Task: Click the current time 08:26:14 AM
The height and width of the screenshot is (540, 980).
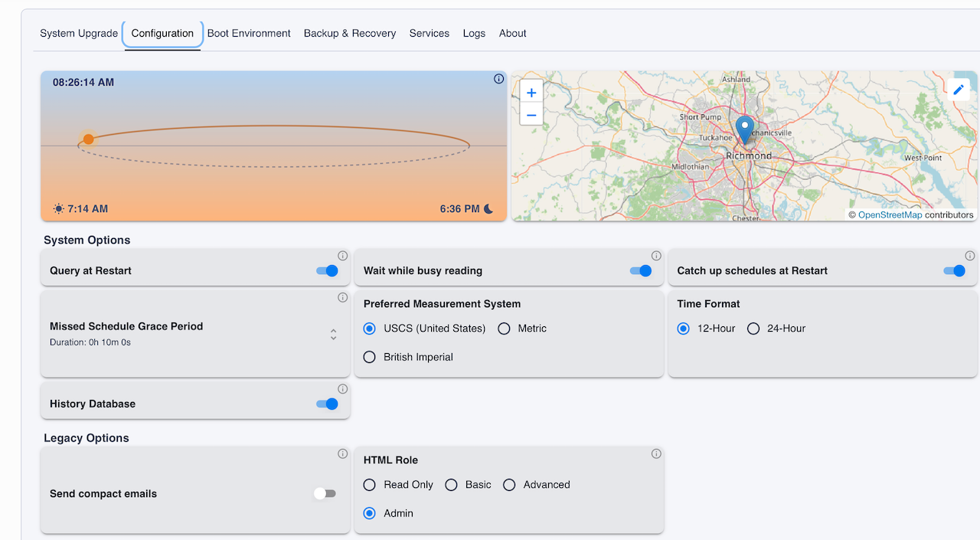Action: tap(83, 82)
